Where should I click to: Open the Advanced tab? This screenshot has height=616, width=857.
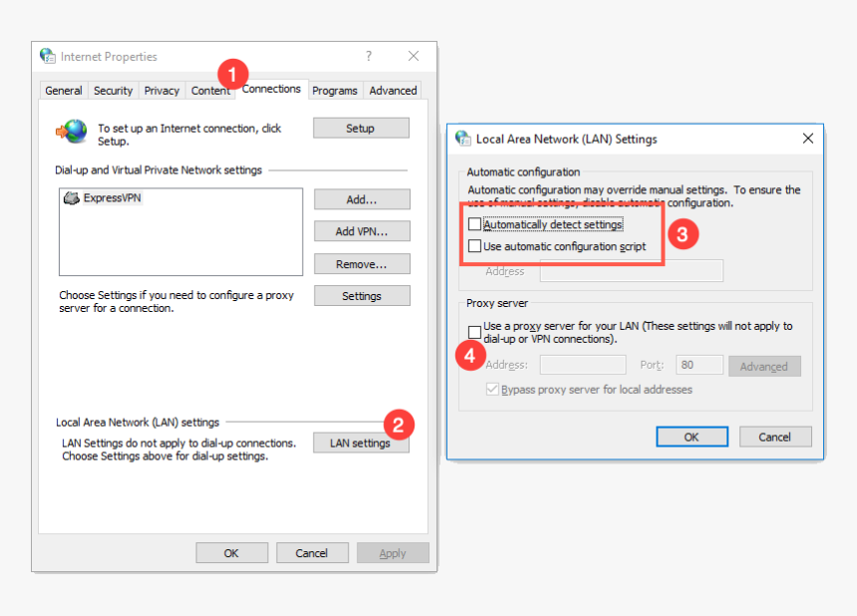pos(393,90)
